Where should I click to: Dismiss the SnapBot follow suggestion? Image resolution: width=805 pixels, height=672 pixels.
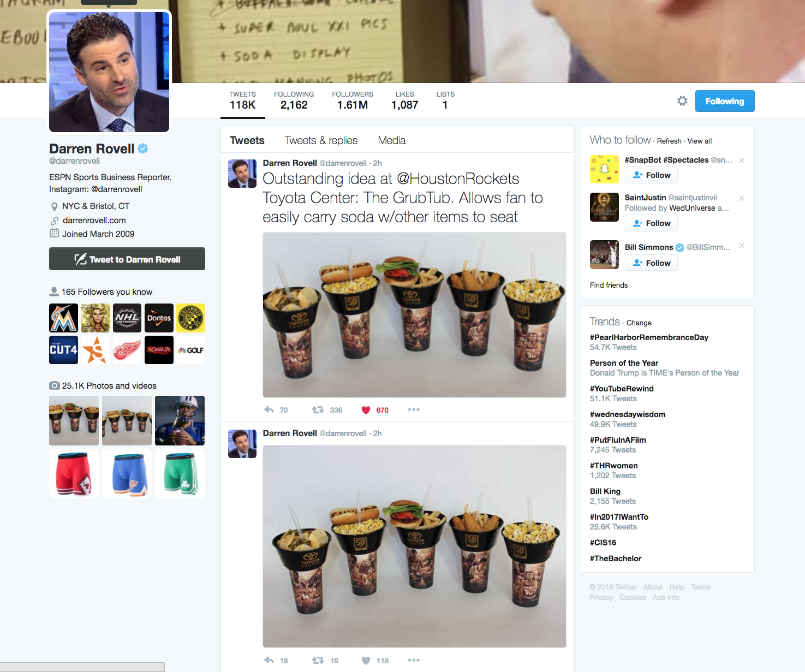pos(742,160)
